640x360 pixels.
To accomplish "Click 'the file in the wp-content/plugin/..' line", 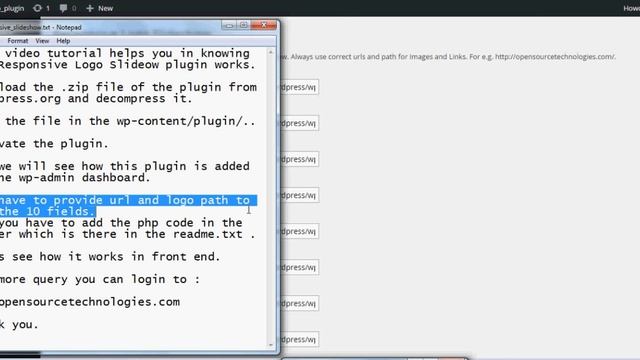I will click(x=130, y=121).
